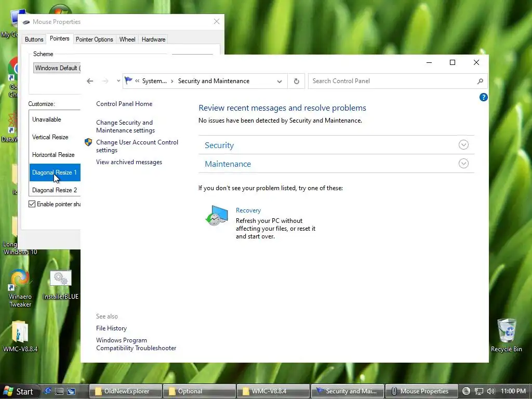The height and width of the screenshot is (399, 532).
Task: Switch to OldNewExplorer taskbar window
Action: click(x=126, y=391)
